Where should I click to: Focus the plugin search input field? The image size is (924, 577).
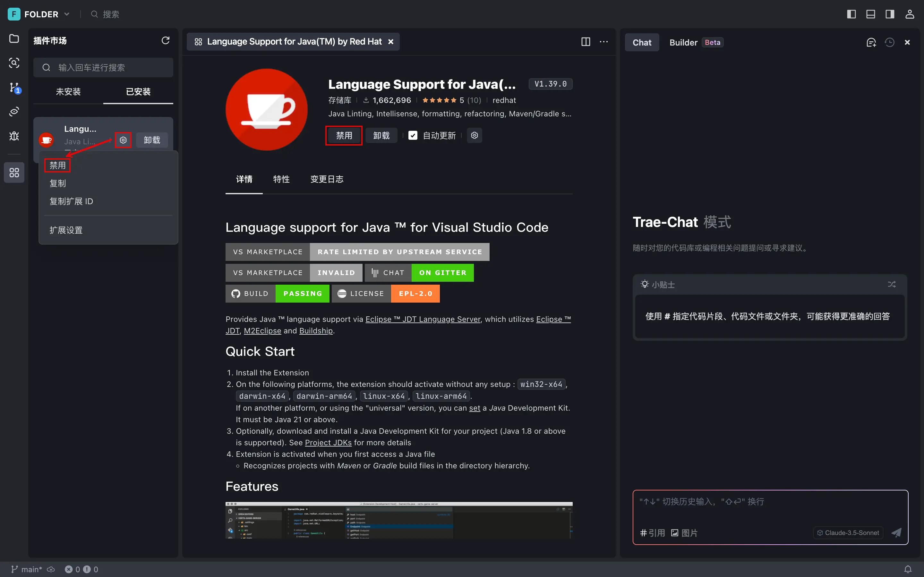tap(103, 68)
